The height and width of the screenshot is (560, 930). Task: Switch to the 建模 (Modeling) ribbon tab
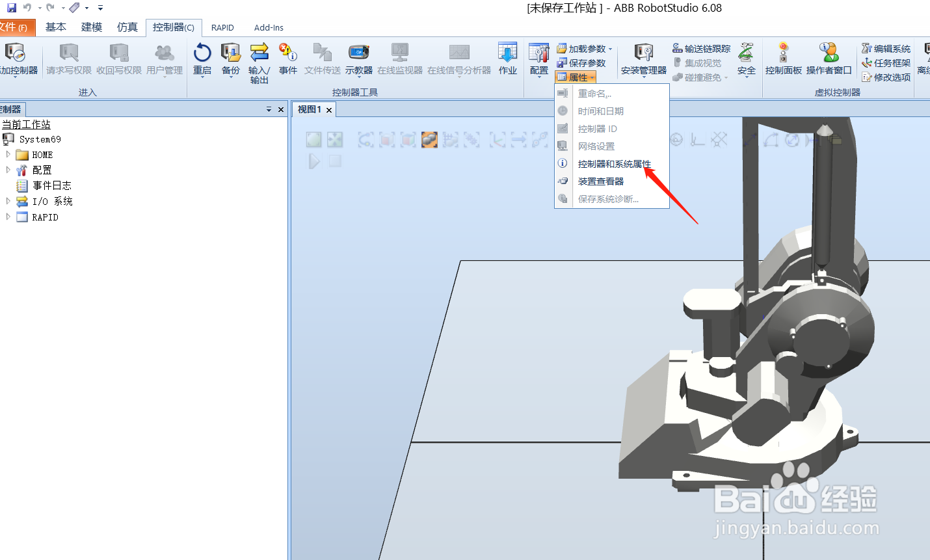click(x=92, y=27)
